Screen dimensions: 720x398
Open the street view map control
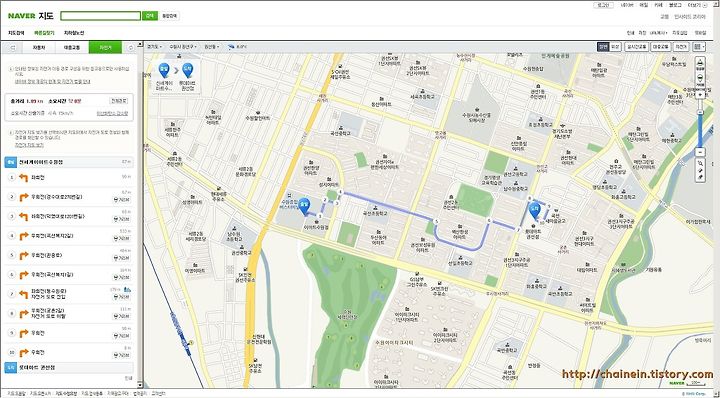coord(700,81)
